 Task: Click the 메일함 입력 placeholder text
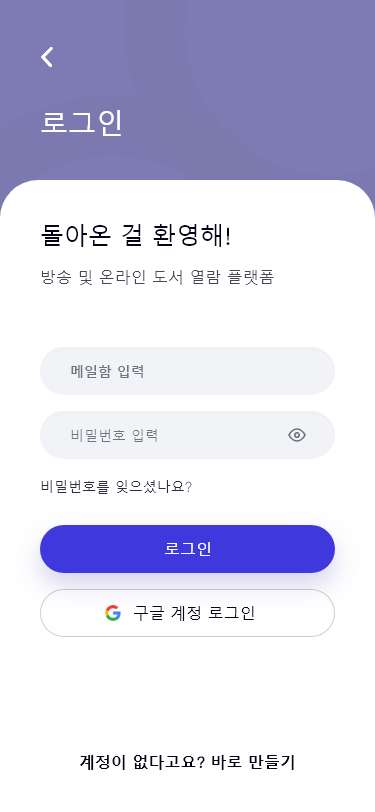(x=108, y=372)
